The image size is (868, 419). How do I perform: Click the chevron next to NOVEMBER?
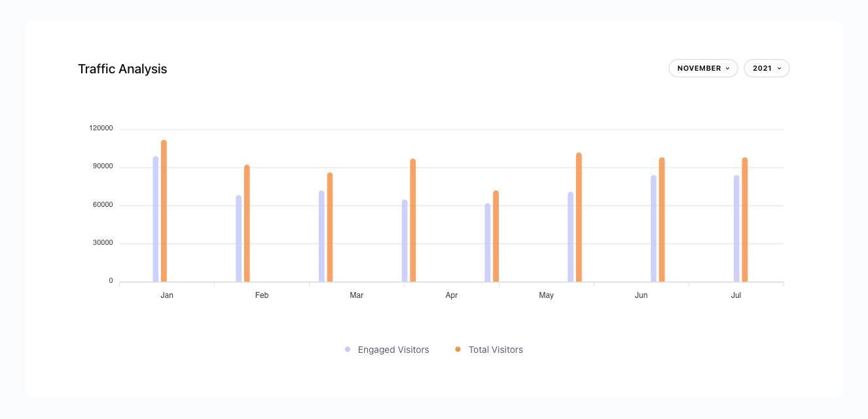pyautogui.click(x=727, y=68)
